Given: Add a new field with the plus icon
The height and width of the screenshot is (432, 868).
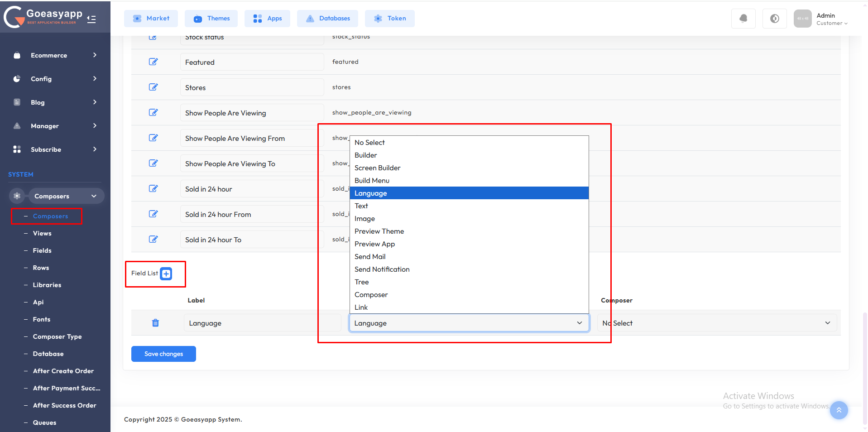Looking at the screenshot, I should coord(166,274).
